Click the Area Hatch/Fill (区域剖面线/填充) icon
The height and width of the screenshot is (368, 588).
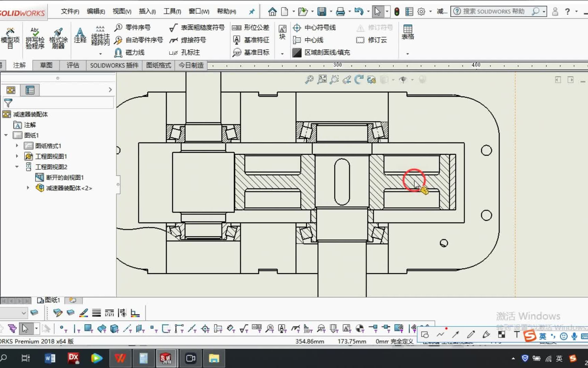[297, 52]
